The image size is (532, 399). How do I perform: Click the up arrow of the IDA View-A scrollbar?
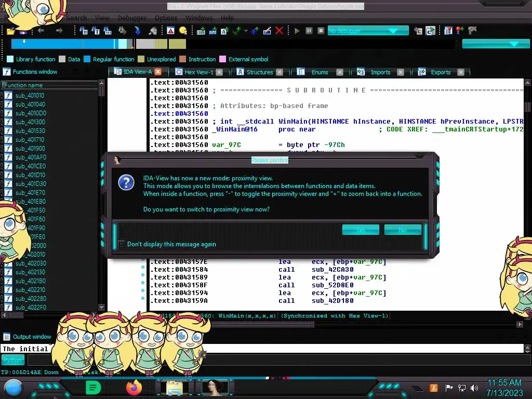coord(527,83)
